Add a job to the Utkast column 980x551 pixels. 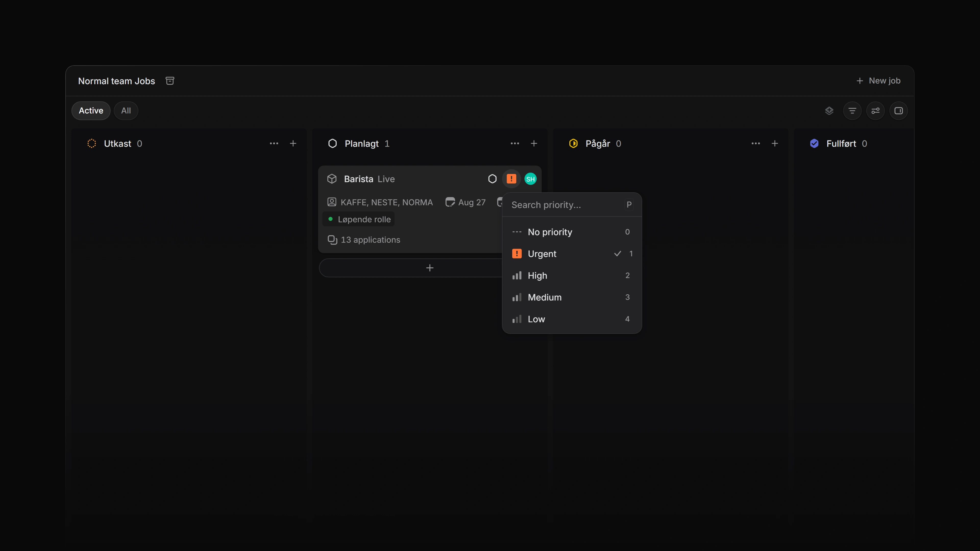[293, 143]
